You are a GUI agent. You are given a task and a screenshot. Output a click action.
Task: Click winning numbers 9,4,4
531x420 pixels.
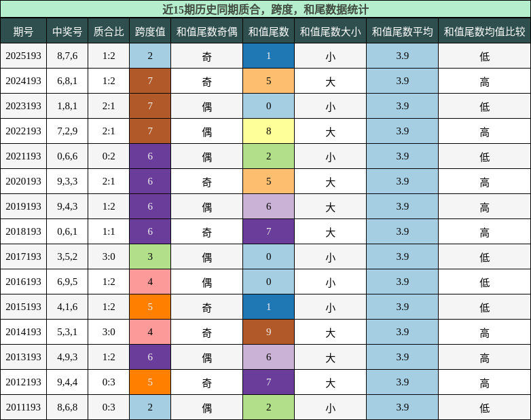[67, 382]
